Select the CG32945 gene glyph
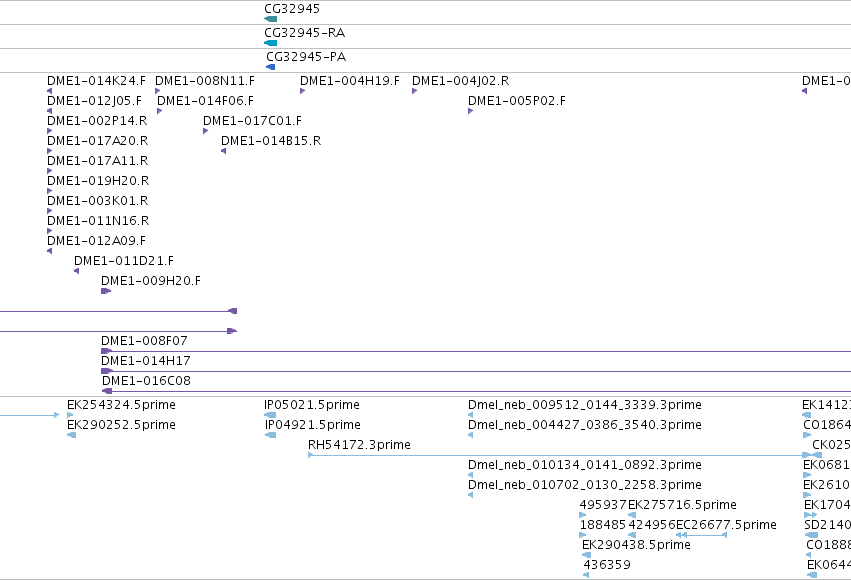The image size is (851, 580). point(270,19)
